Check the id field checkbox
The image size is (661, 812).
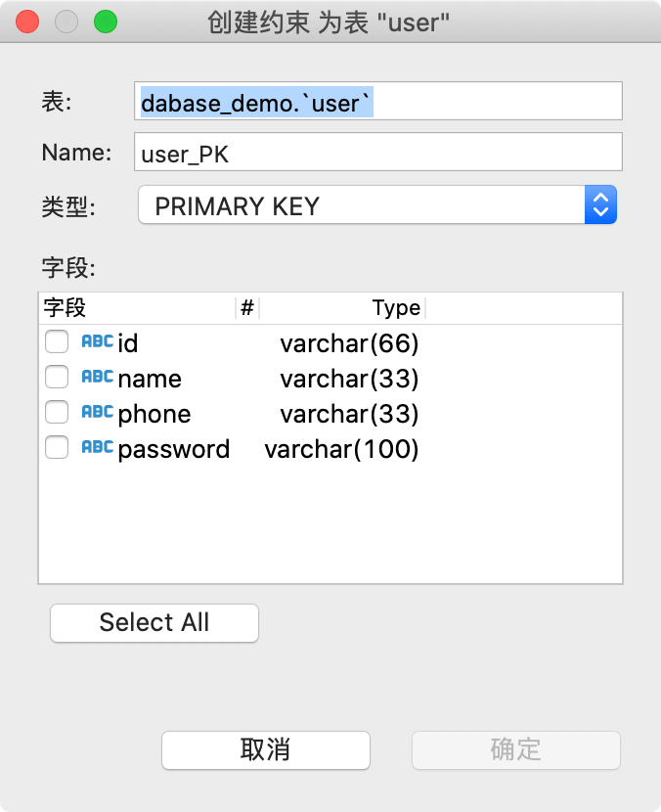[x=57, y=342]
